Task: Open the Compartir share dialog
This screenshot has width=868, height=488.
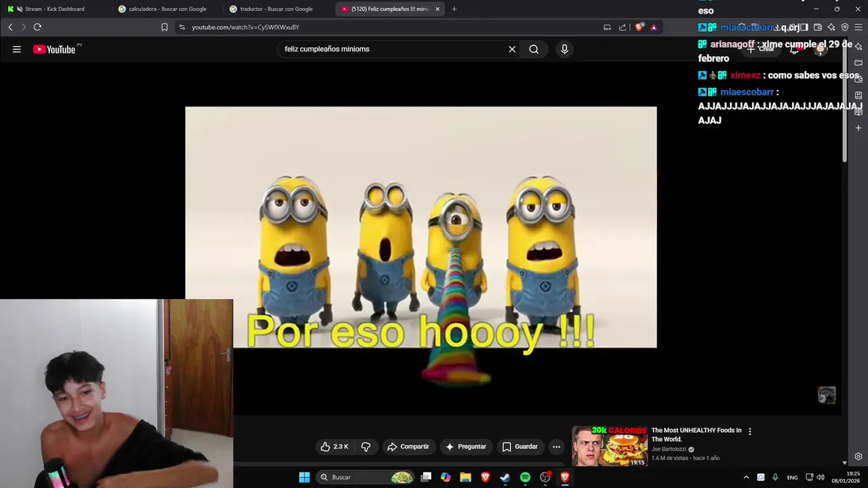Action: (x=408, y=447)
